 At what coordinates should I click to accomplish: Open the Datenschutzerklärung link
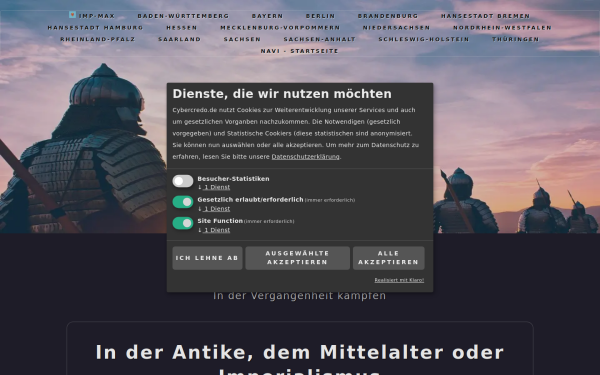click(x=305, y=157)
